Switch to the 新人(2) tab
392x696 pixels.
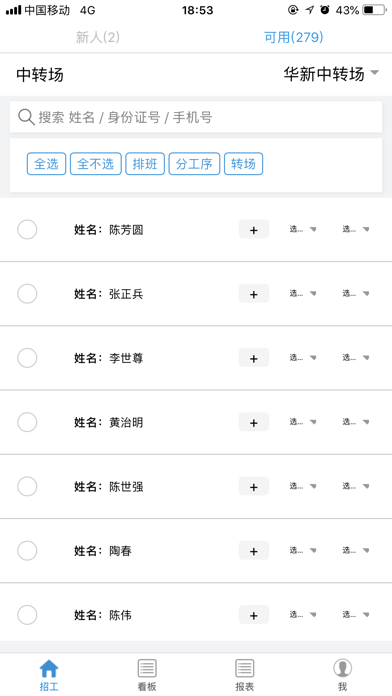(x=98, y=37)
